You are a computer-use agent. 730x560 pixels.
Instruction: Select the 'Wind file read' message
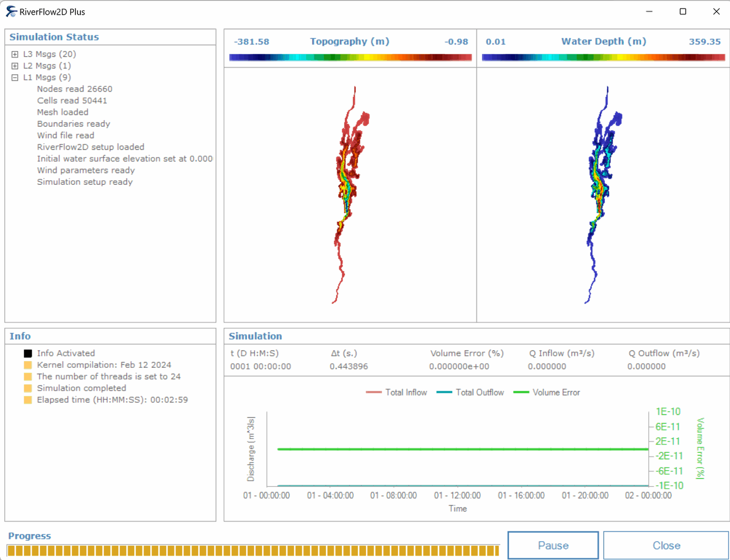tap(65, 136)
